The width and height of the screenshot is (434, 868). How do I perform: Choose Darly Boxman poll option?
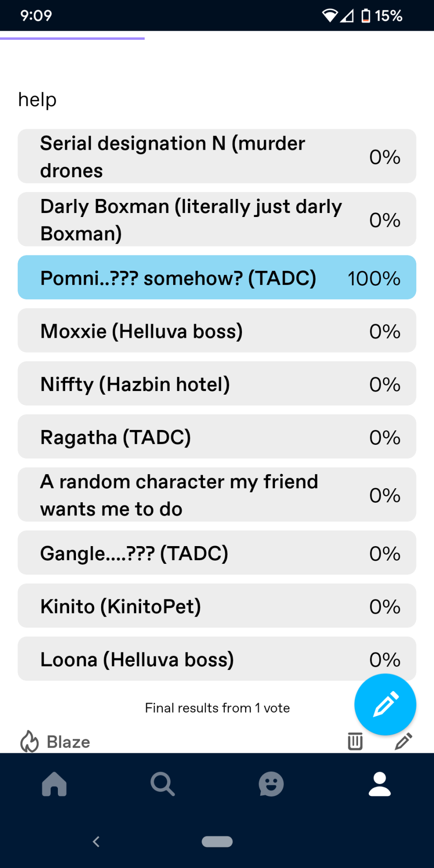pyautogui.click(x=217, y=219)
